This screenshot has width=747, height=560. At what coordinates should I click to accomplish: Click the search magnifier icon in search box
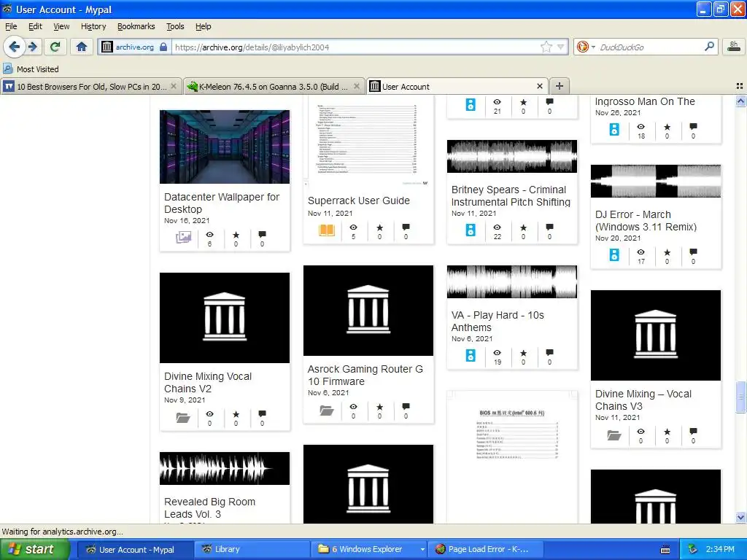709,47
